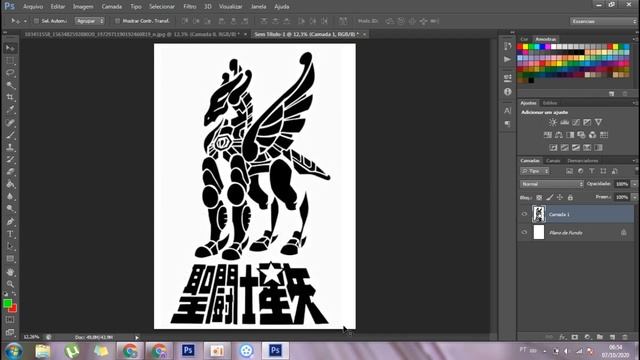Viewport: 640px width, 360px height.
Task: Open the Actions panel play icon
Action: [x=507, y=60]
